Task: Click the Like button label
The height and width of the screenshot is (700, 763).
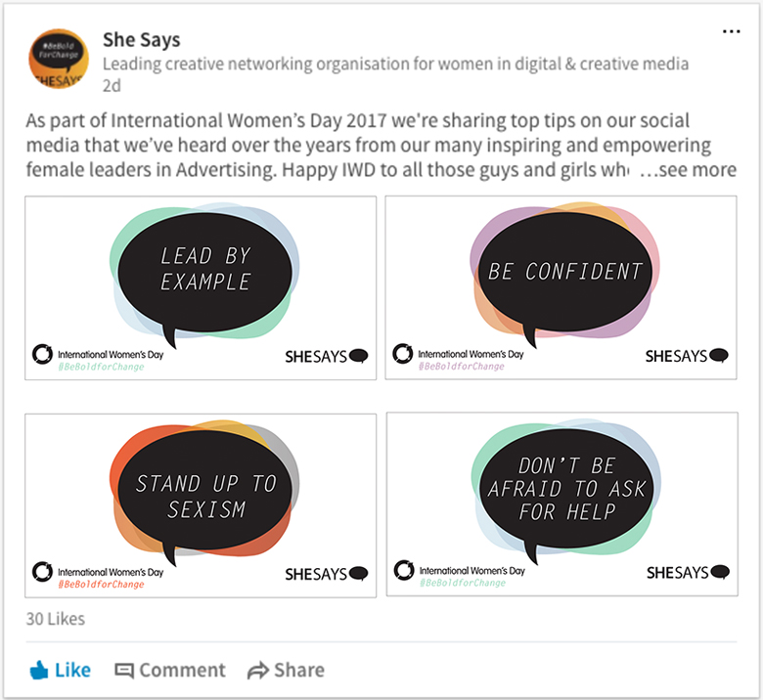Action: coord(72,671)
